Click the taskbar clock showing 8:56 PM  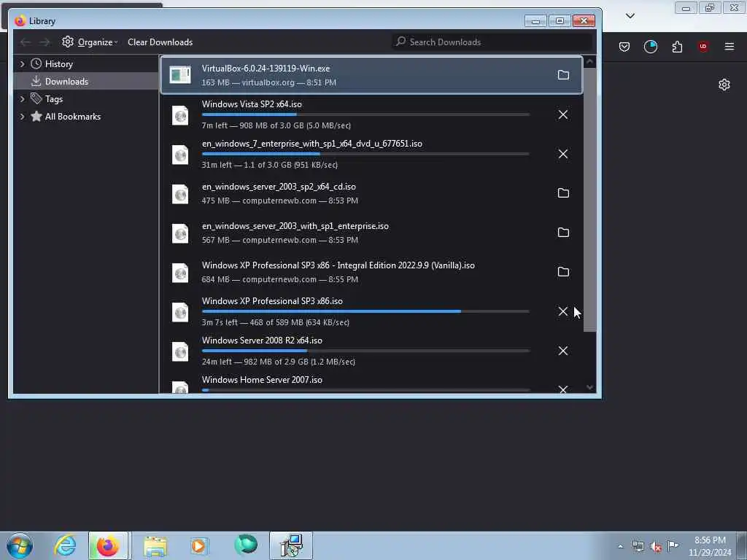point(710,546)
